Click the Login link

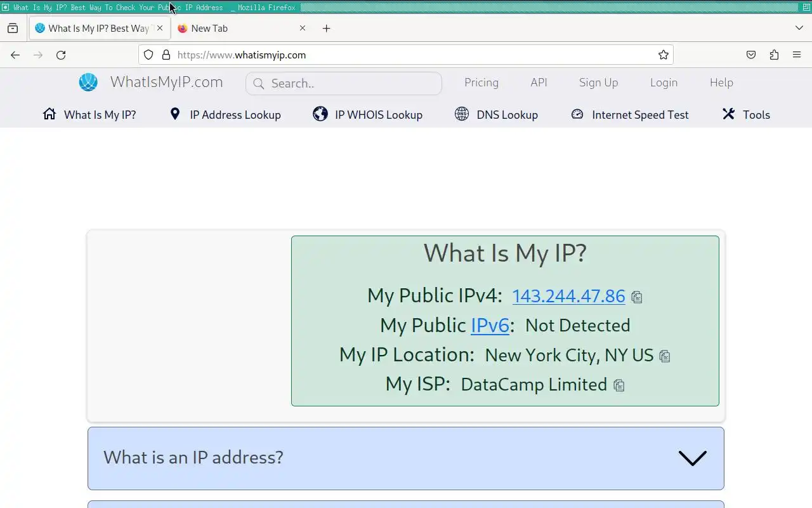point(664,83)
